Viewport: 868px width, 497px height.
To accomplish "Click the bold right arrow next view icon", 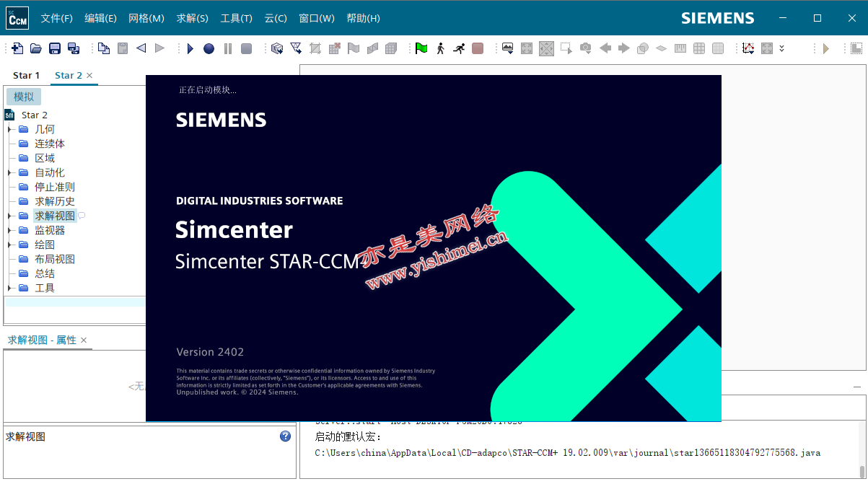I will click(624, 48).
